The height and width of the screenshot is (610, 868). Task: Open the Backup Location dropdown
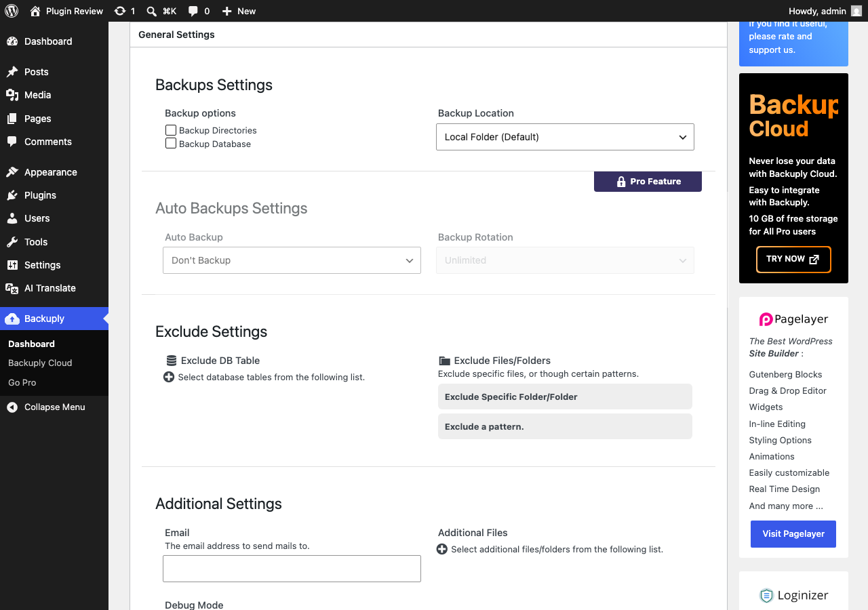coord(565,137)
